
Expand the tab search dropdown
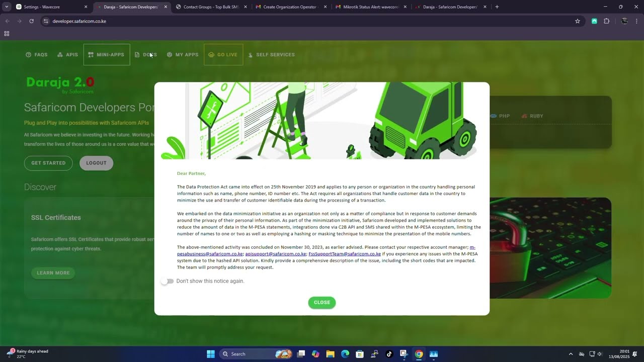click(7, 7)
